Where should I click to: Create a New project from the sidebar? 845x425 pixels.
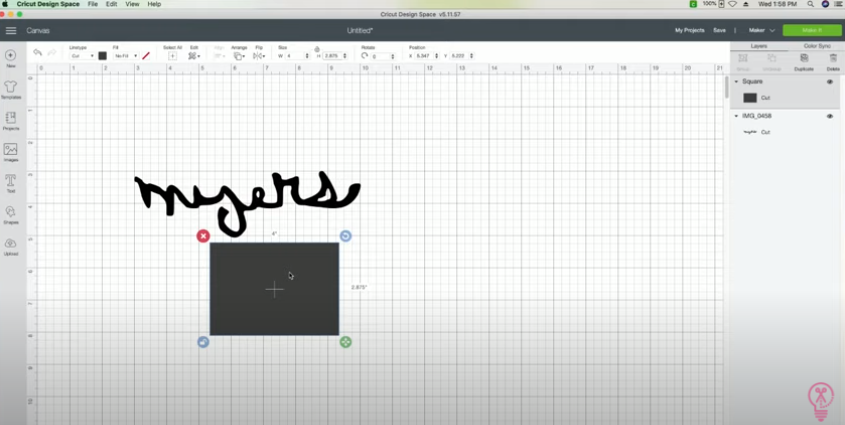[x=11, y=58]
